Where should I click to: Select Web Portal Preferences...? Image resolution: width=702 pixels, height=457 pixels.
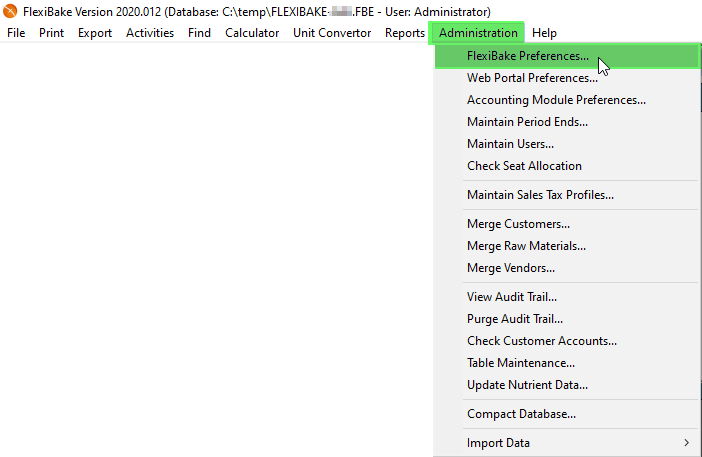coord(567,78)
